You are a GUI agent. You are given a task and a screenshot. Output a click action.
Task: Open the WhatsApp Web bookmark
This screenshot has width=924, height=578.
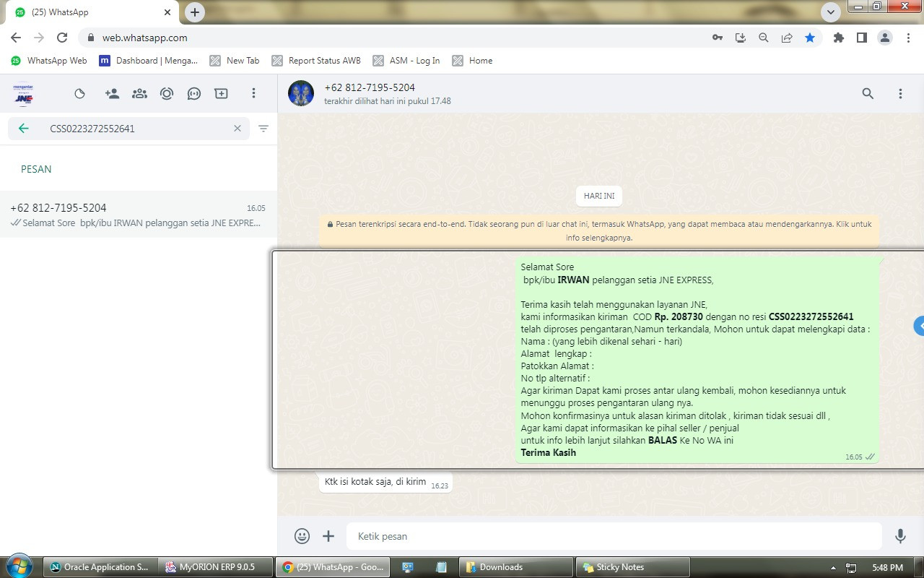pyautogui.click(x=49, y=61)
